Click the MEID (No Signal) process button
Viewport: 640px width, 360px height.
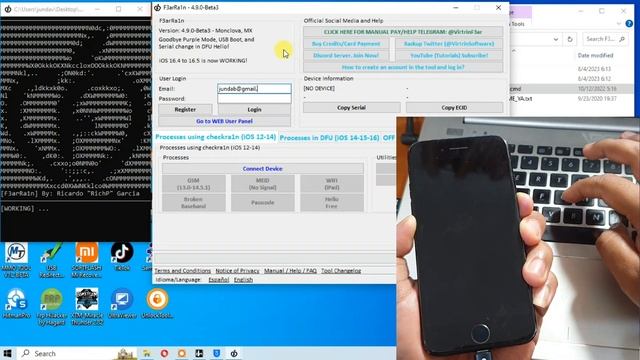(262, 184)
